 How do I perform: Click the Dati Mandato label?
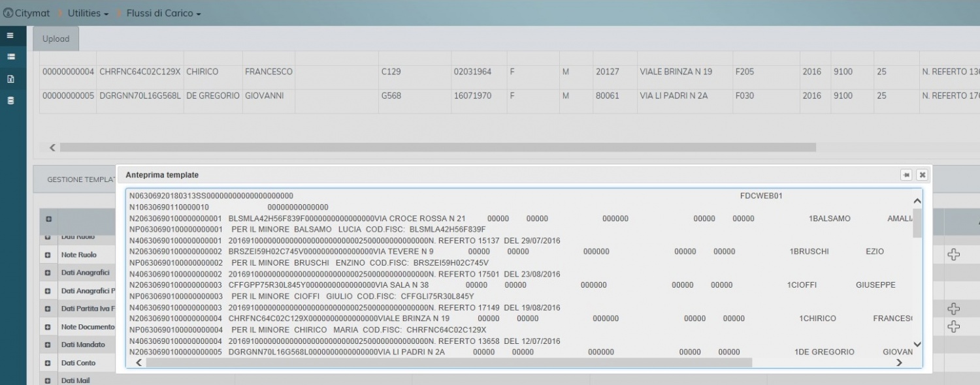click(x=83, y=345)
